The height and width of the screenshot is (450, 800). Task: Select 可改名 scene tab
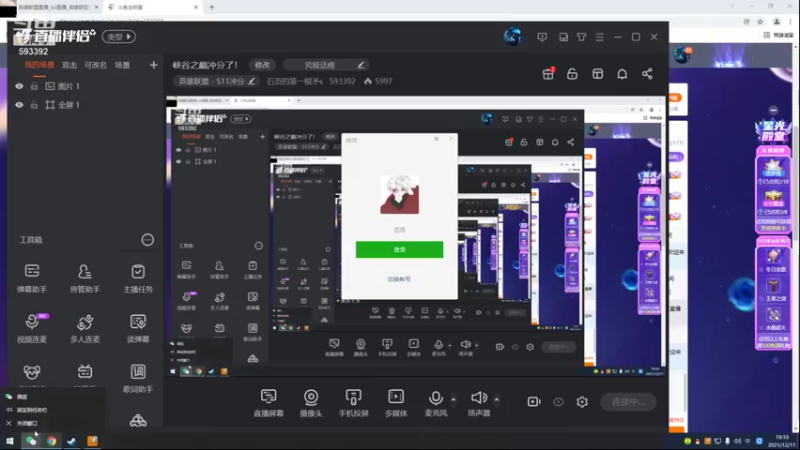(x=95, y=65)
